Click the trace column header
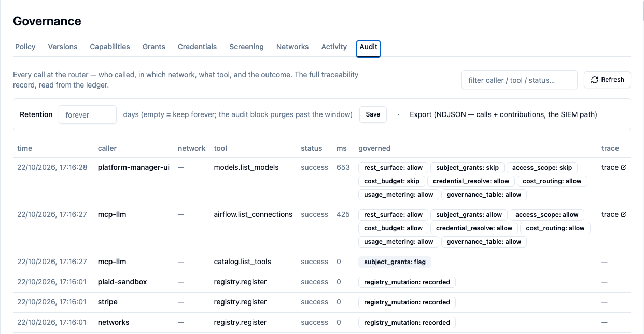This screenshot has height=334, width=644. point(610,148)
